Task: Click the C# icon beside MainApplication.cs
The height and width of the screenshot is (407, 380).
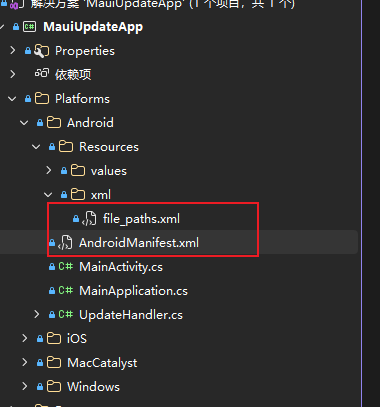Action: tap(66, 291)
